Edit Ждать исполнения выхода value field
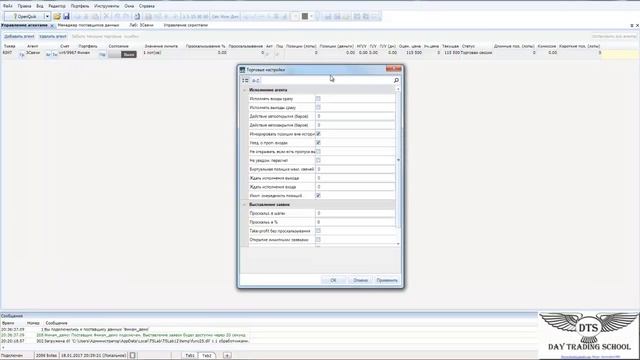 tap(355, 178)
